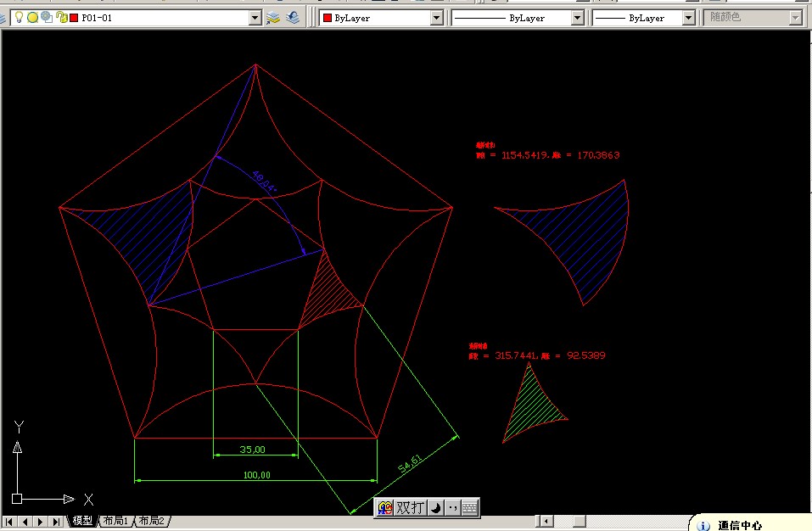Select the 40,04° angular dimension text

coord(264,182)
